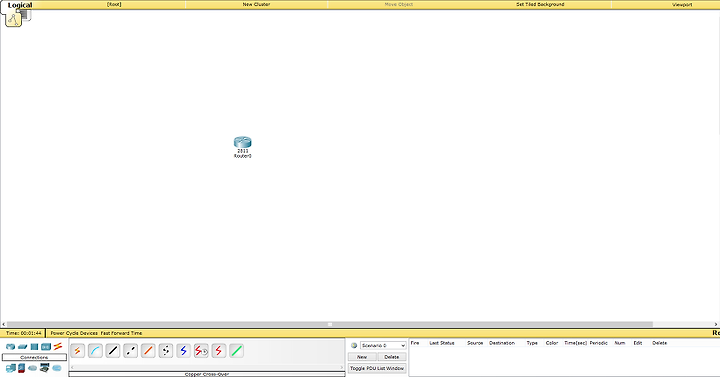This screenshot has width=720, height=377.
Task: Open the Scenario 0 dropdown
Action: click(x=383, y=345)
